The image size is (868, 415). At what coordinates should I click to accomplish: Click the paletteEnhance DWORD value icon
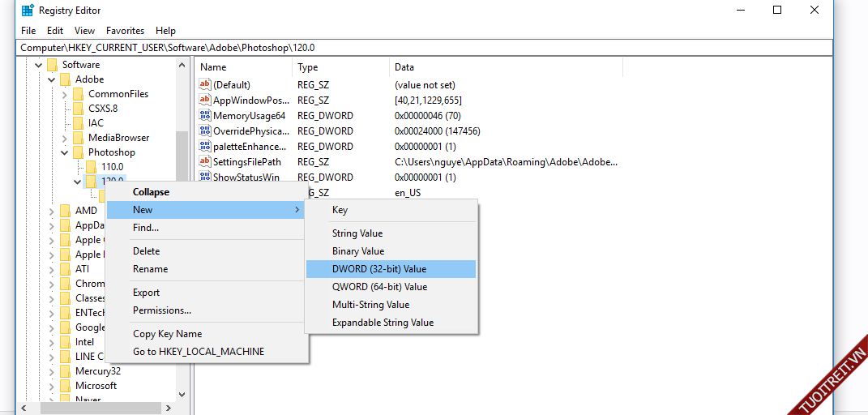point(205,147)
